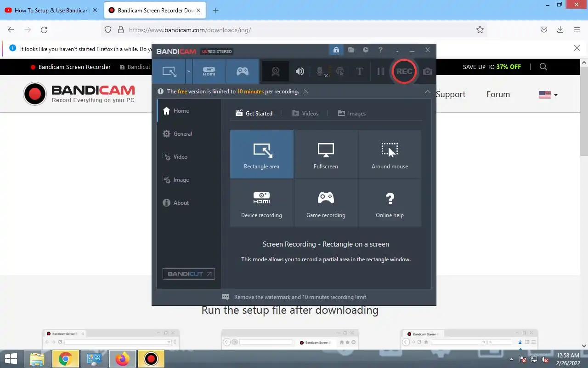Click the Firefox address bar URL

click(x=190, y=30)
